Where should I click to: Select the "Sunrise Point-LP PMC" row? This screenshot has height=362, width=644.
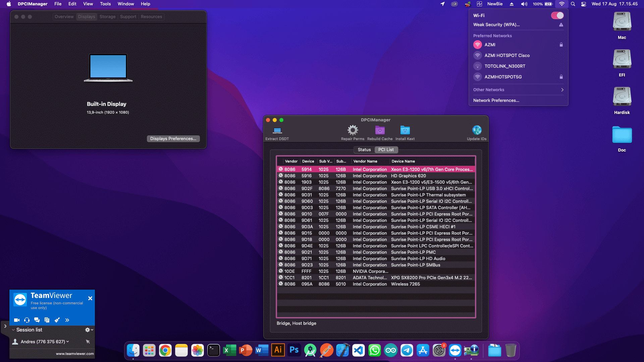coord(376,252)
